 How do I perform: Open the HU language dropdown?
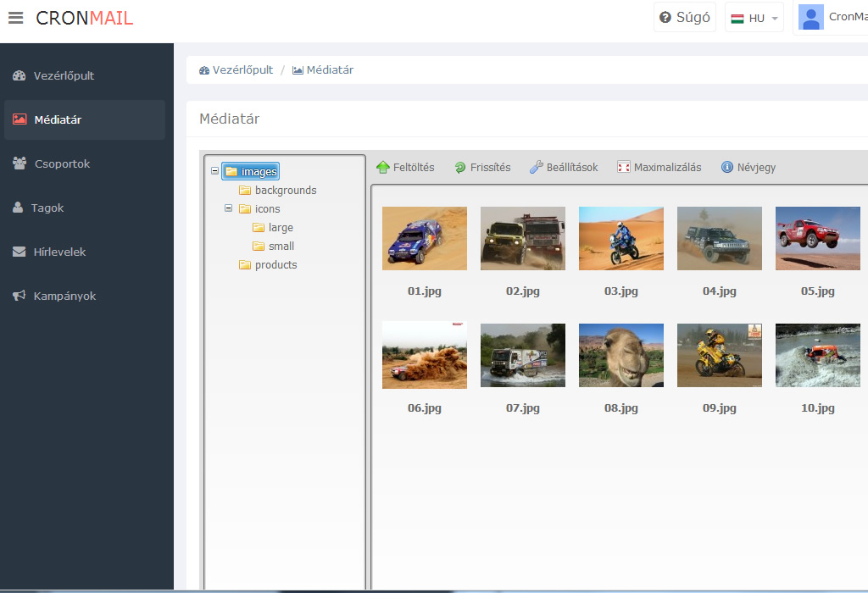pyautogui.click(x=754, y=18)
